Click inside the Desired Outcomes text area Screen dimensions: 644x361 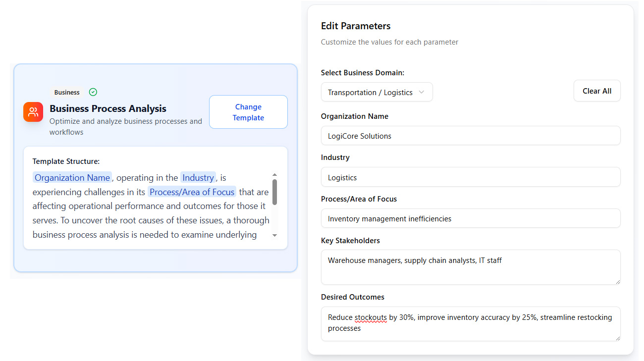pyautogui.click(x=470, y=323)
